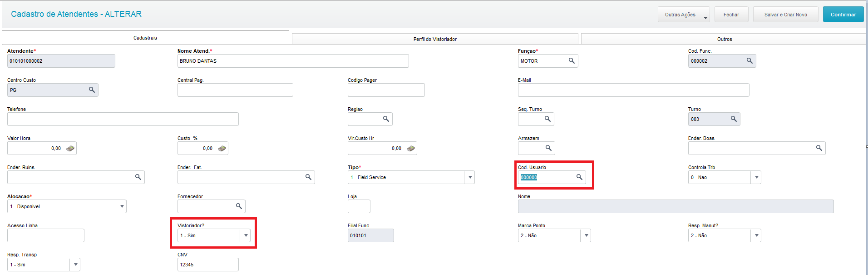Click Filial Func field 010101
This screenshot has height=275, width=868.
(x=371, y=235)
